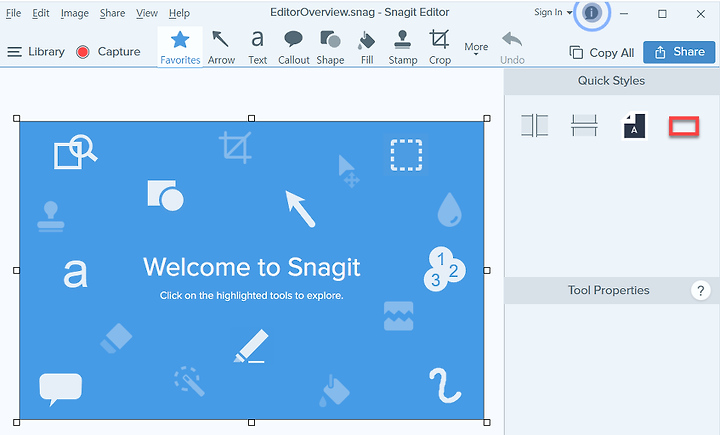Screen dimensions: 720x435
Task: Select the Favorites star tool
Action: click(x=180, y=47)
